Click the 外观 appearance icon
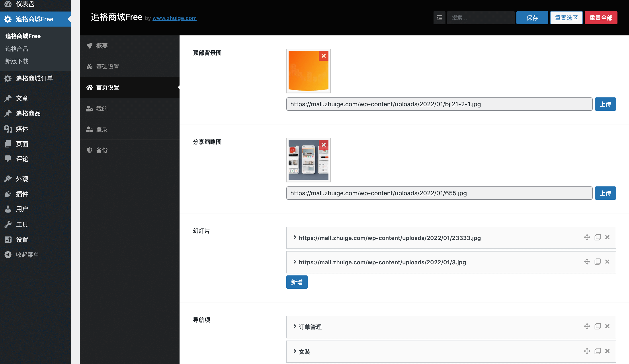 [8, 178]
